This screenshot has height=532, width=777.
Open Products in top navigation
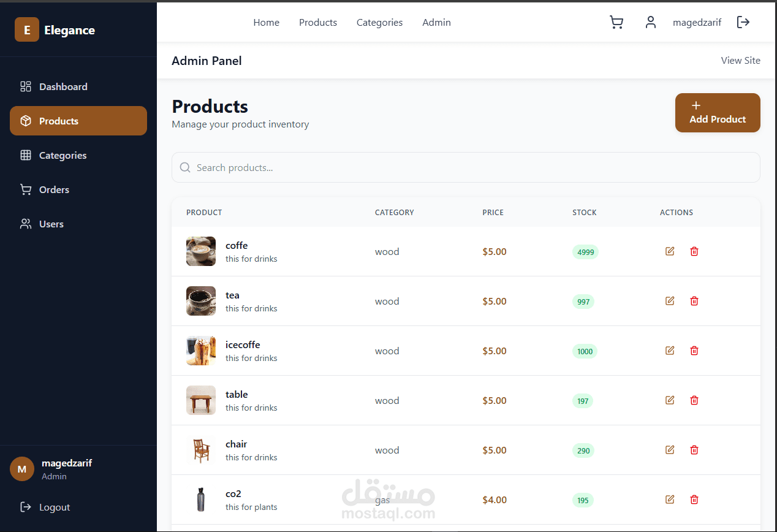pyautogui.click(x=318, y=23)
